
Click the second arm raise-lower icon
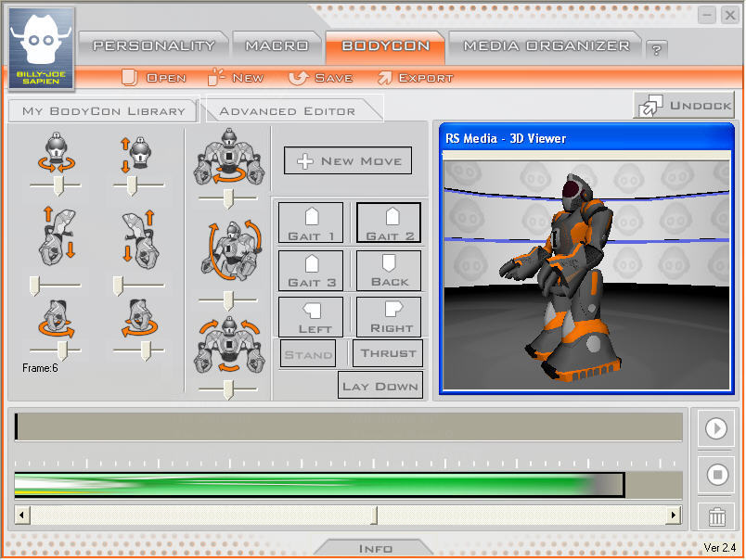140,239
